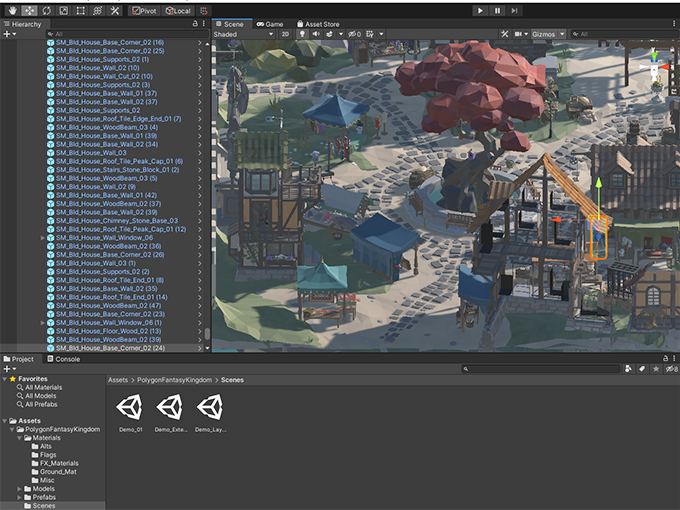The image size is (680, 510).
Task: Toggle hidden packages count in Project toolbar
Action: point(671,369)
